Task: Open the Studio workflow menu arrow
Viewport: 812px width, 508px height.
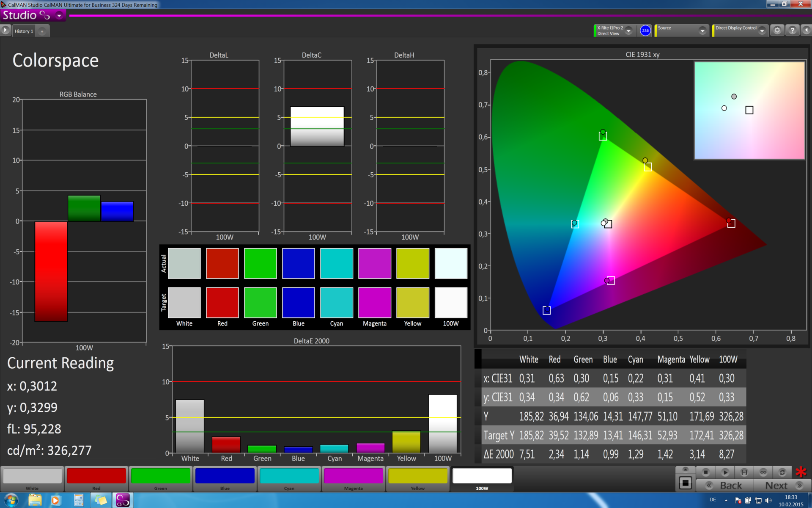Action: tap(59, 16)
